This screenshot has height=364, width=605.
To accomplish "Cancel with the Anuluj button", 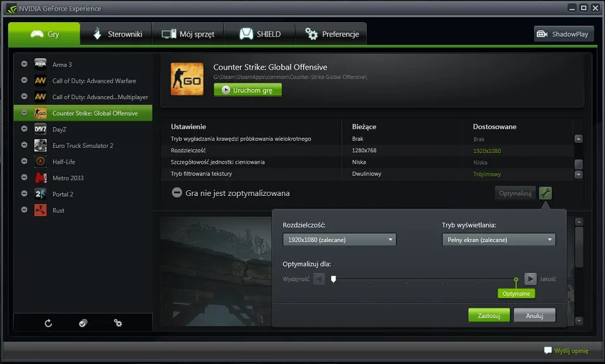I will click(x=535, y=315).
